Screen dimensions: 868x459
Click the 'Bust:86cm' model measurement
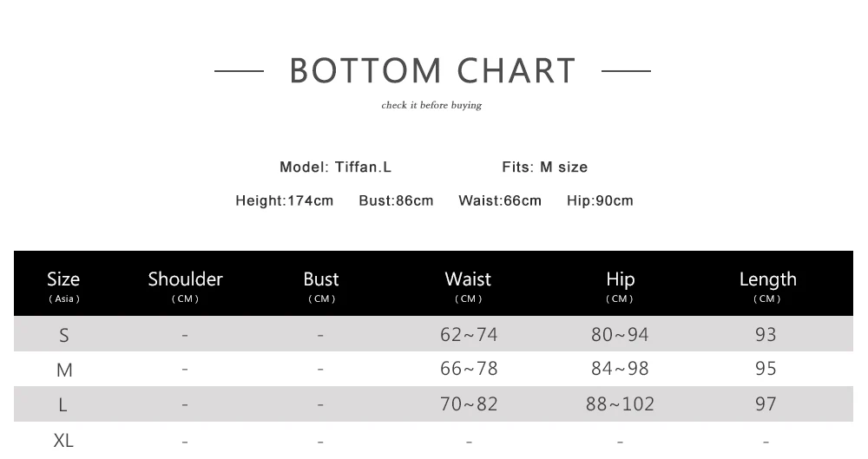(396, 201)
